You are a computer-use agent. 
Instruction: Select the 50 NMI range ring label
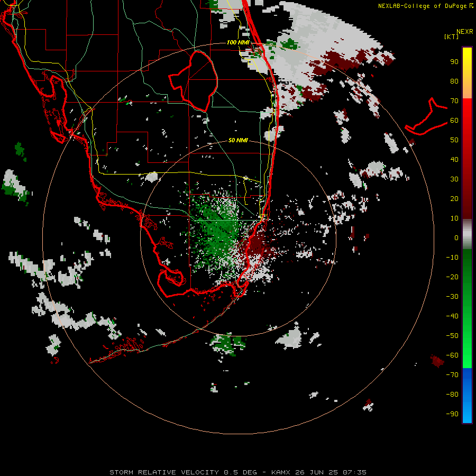tap(238, 140)
